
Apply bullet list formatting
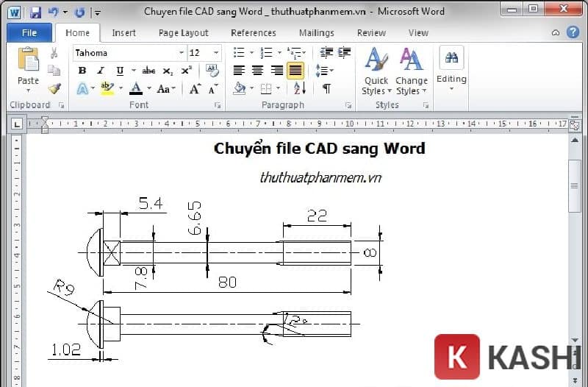[239, 52]
